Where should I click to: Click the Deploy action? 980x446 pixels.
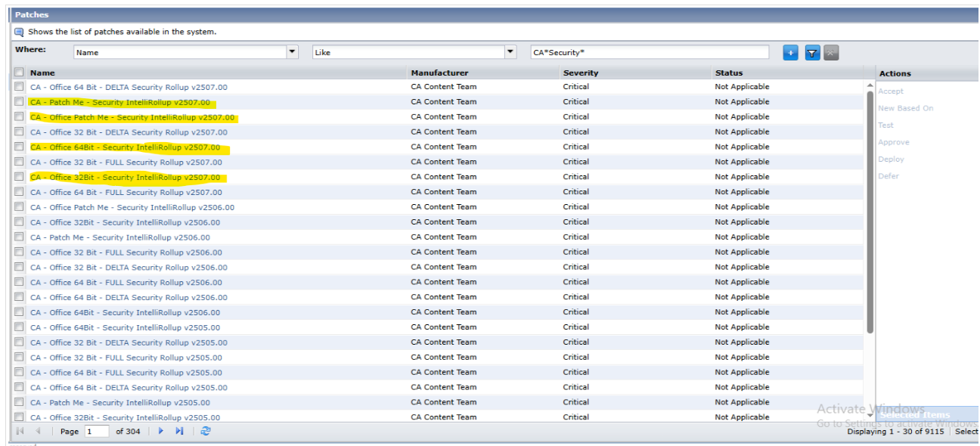(891, 160)
